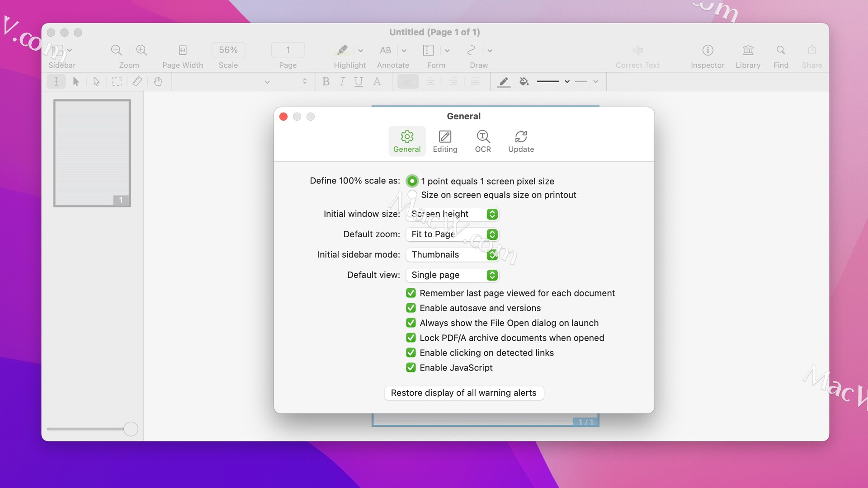Screen dimensions: 868x488
Task: Expand the Highlight options arrow
Action: (x=361, y=51)
